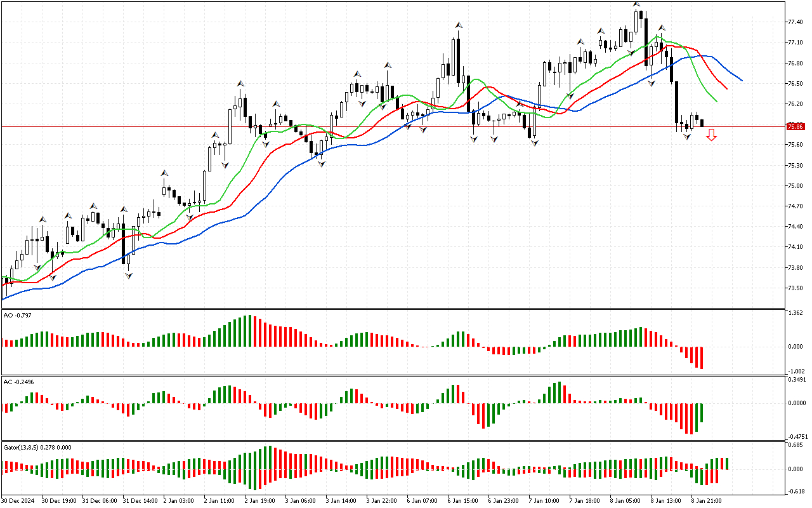The height and width of the screenshot is (508, 812).
Task: Click the AC scale maximum 0.3491
Action: 796,380
